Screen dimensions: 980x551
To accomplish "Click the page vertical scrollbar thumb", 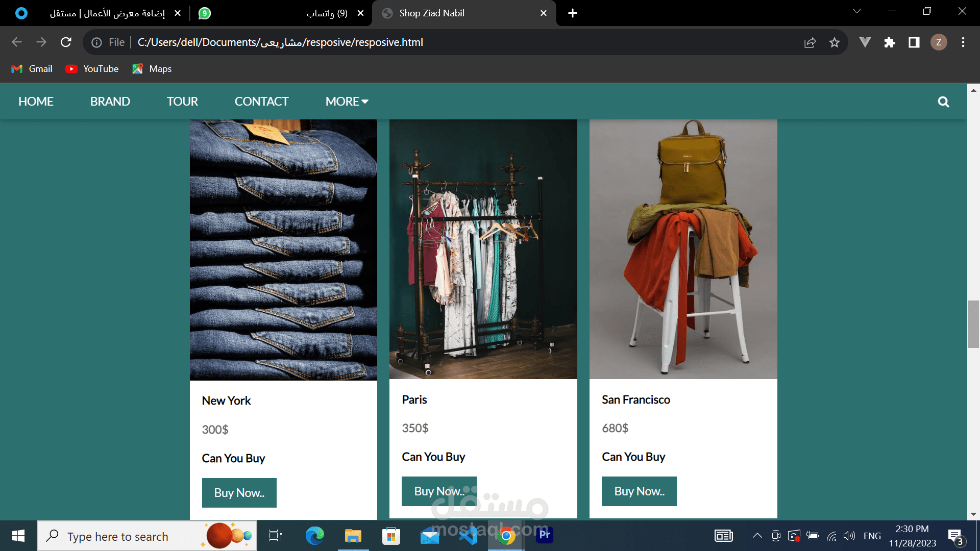I will click(973, 324).
